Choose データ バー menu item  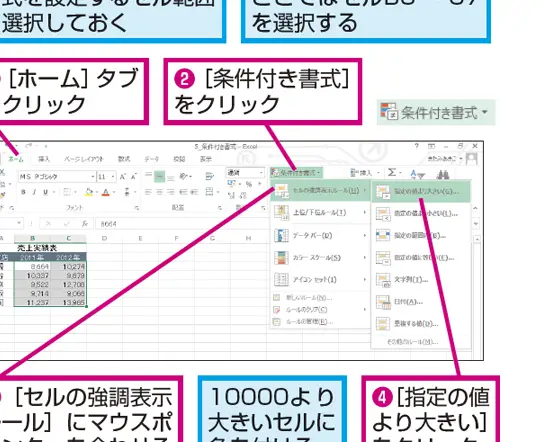(320, 235)
